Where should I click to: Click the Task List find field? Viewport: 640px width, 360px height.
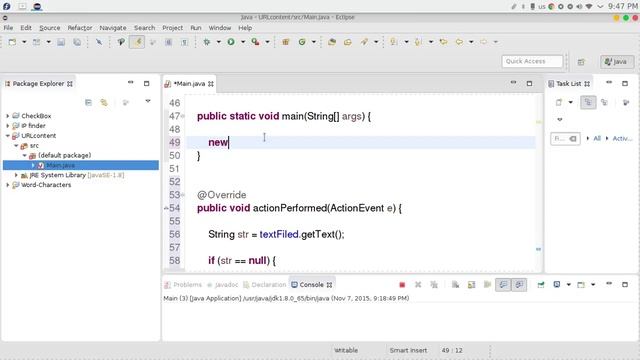pos(565,139)
